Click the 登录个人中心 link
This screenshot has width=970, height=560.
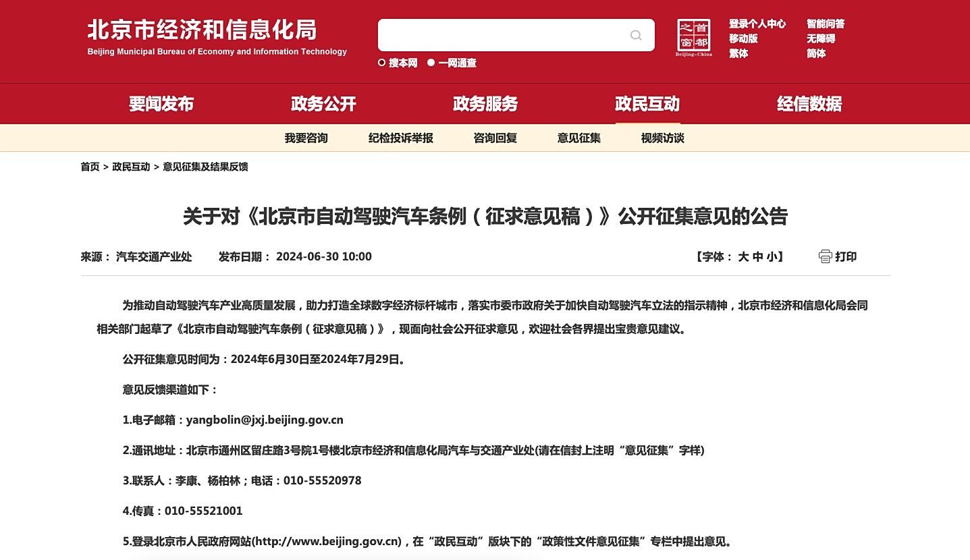(x=757, y=24)
